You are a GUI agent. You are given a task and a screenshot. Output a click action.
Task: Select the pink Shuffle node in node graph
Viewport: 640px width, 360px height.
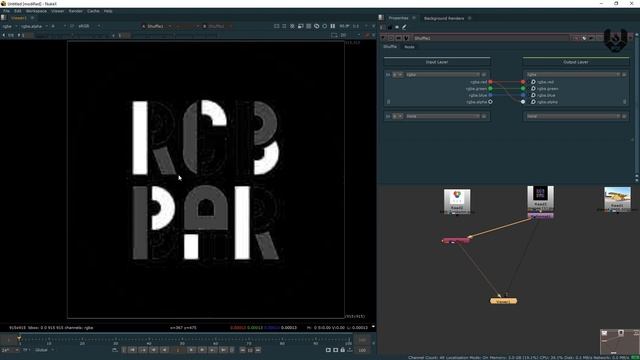pos(456,241)
